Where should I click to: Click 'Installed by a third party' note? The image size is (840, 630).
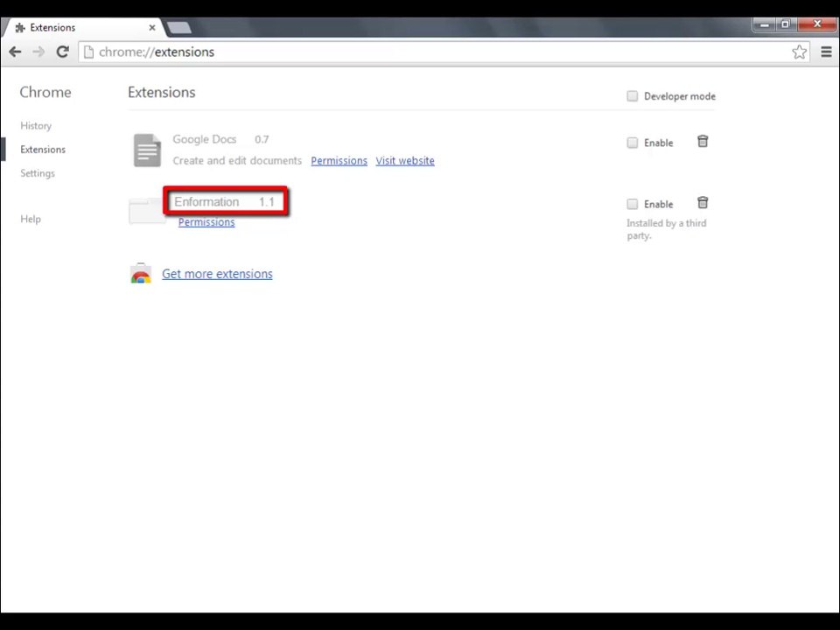pyautogui.click(x=667, y=229)
